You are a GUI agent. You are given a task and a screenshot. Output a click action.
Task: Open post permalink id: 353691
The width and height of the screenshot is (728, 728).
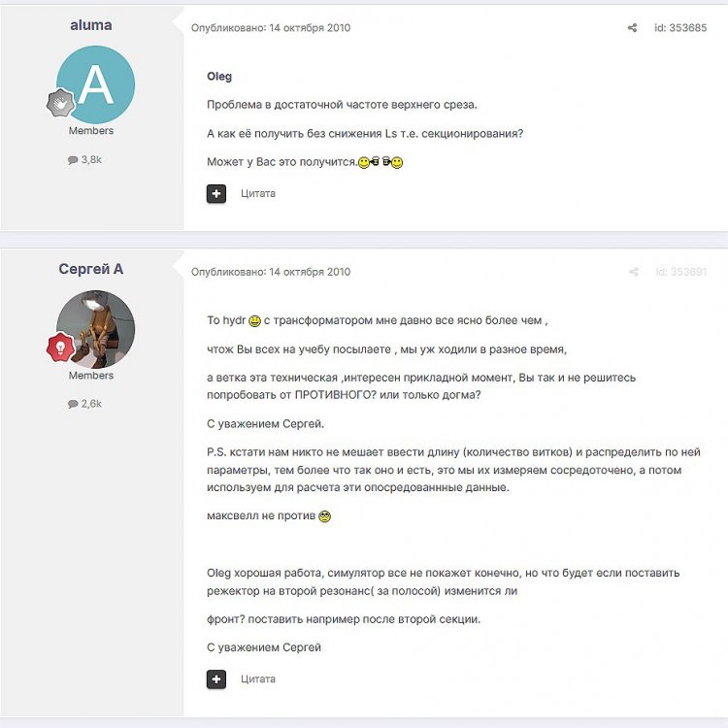point(681,272)
